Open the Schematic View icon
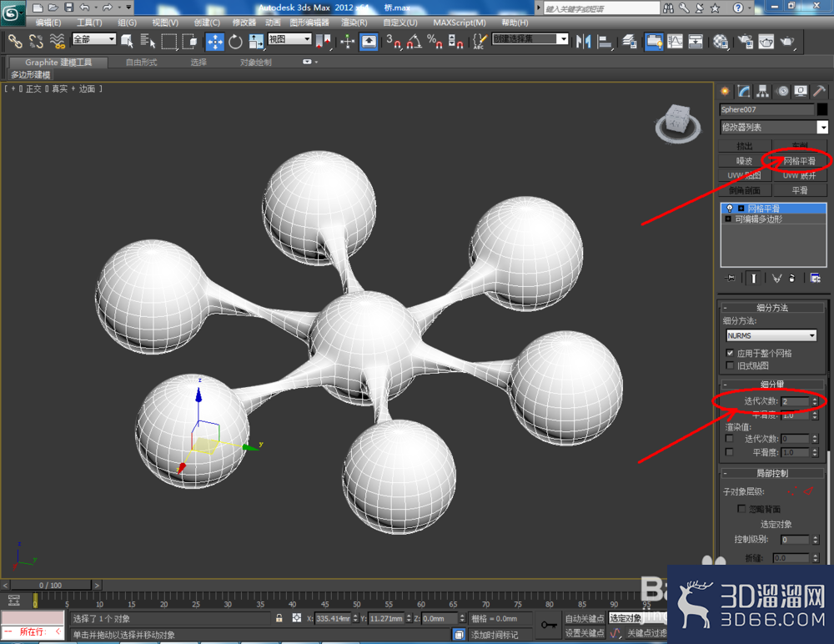Viewport: 834px width, 644px height. (x=696, y=42)
